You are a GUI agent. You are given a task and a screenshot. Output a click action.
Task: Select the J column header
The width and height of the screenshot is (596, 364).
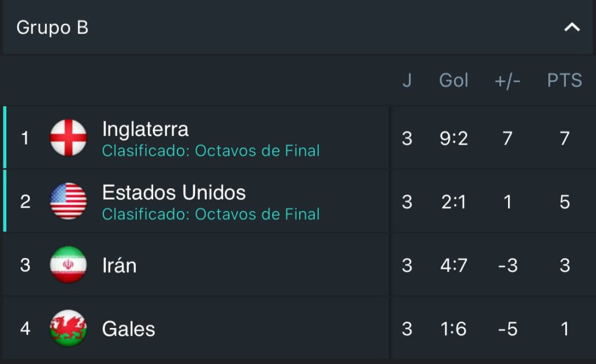click(407, 80)
